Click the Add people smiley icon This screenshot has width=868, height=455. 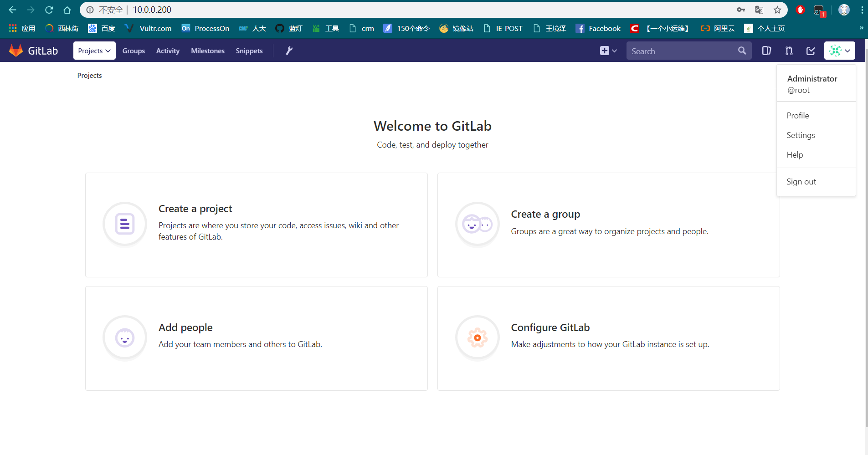pos(124,337)
